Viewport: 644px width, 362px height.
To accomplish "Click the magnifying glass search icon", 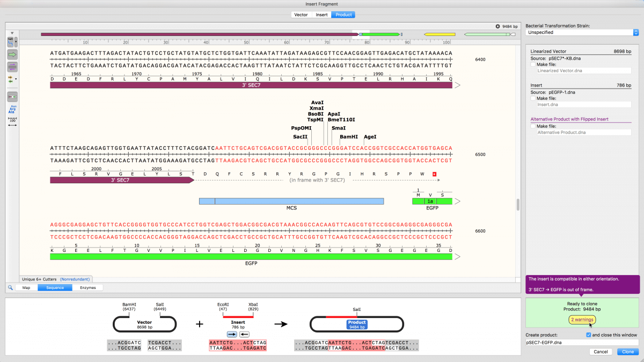I will (10, 287).
